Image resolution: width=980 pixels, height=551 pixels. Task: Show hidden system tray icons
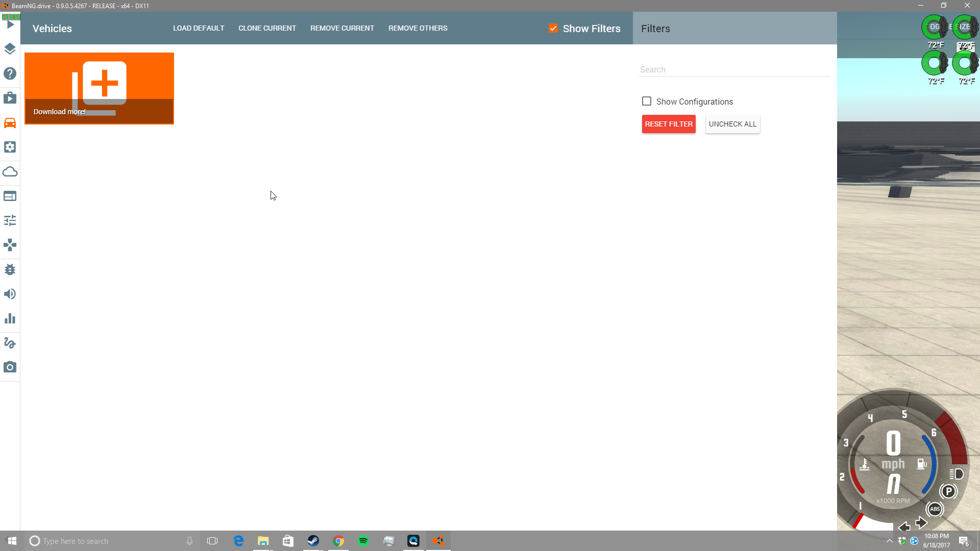[x=890, y=541]
